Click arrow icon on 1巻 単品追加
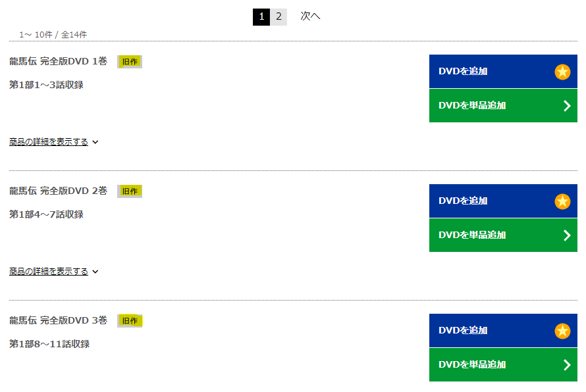Screen dimensions: 586x392 [x=567, y=106]
